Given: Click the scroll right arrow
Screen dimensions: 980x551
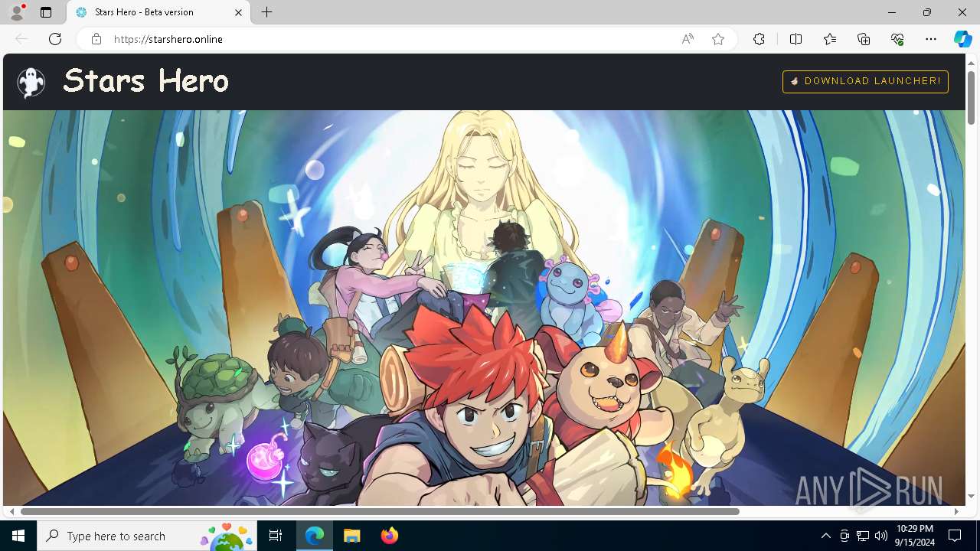Looking at the screenshot, I should [x=956, y=511].
